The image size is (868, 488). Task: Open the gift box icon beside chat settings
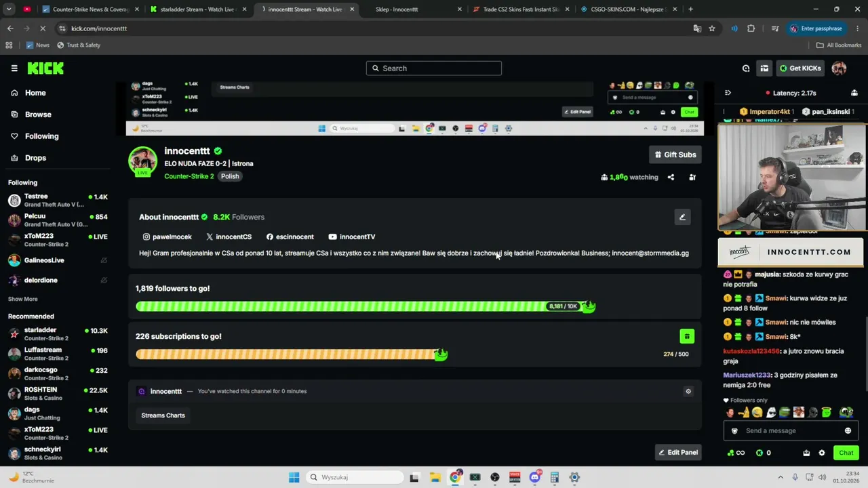(806, 453)
